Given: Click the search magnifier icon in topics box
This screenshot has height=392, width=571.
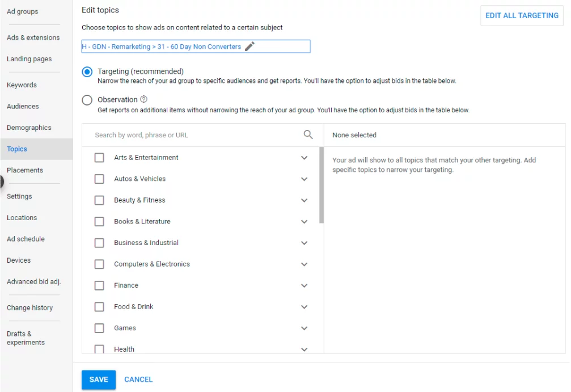Looking at the screenshot, I should click(308, 134).
